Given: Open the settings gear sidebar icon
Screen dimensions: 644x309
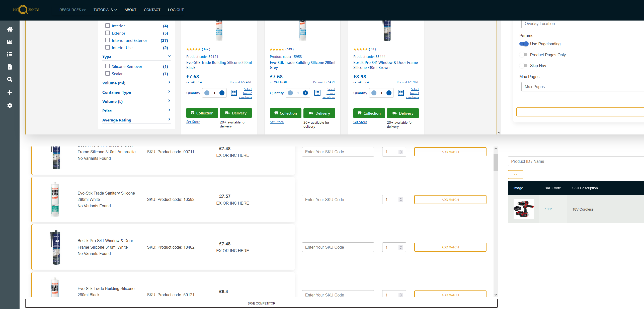Looking at the screenshot, I should pyautogui.click(x=10, y=105).
